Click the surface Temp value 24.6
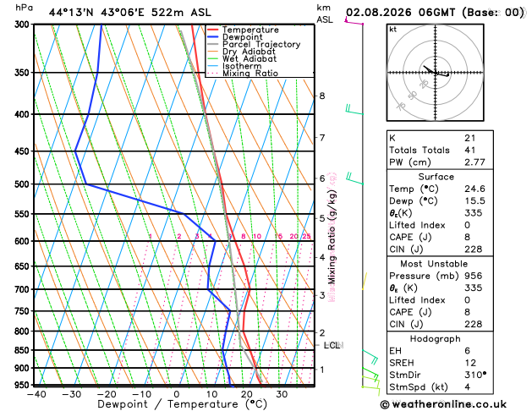The height and width of the screenshot is (411, 532). coord(474,189)
